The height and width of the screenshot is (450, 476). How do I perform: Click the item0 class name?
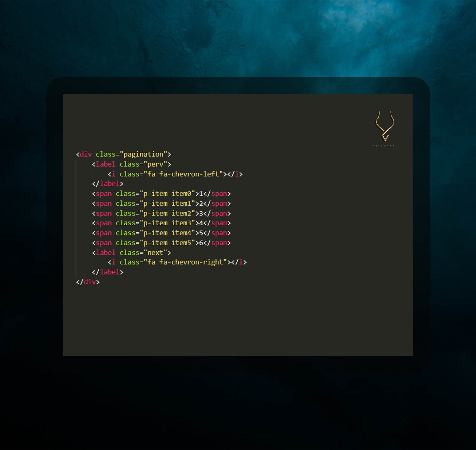click(182, 194)
